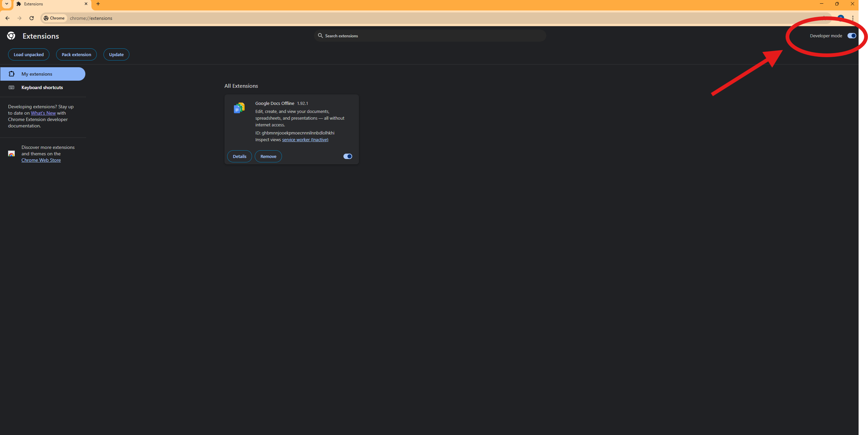
Task: Open the service worker (Inactive) link
Action: point(305,140)
